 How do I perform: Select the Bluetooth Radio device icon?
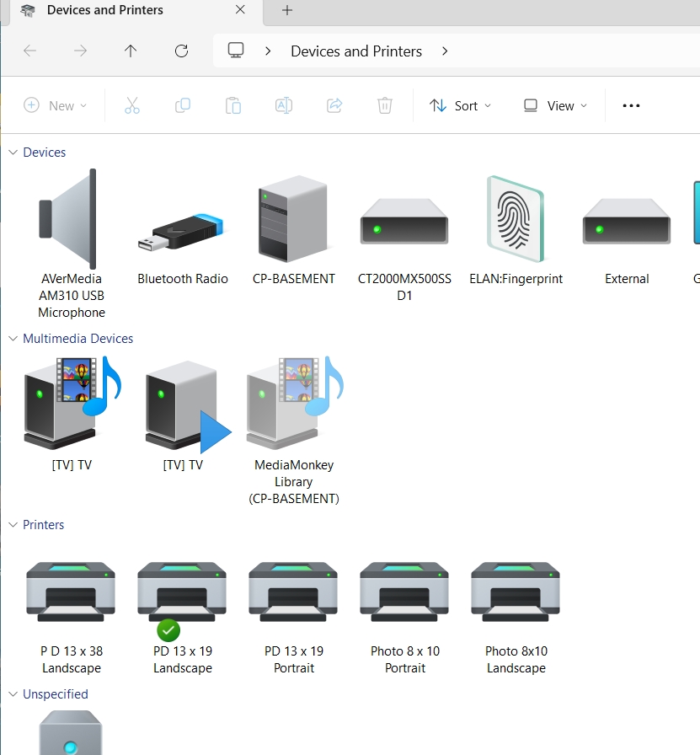click(x=180, y=233)
